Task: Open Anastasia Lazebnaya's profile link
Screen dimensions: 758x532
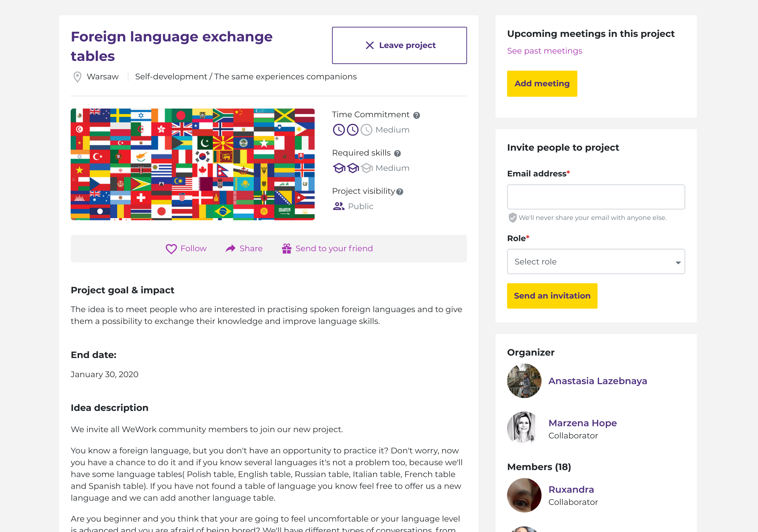Action: click(x=598, y=381)
